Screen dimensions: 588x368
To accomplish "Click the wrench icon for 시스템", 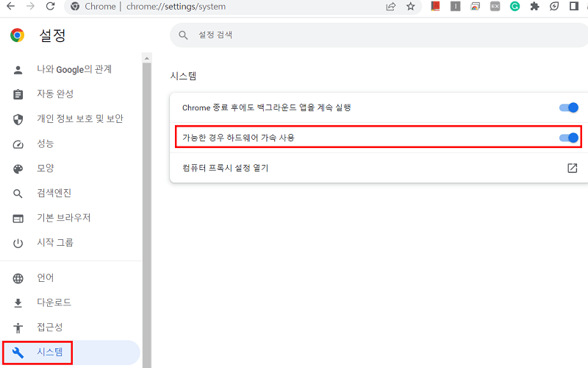I will click(18, 353).
